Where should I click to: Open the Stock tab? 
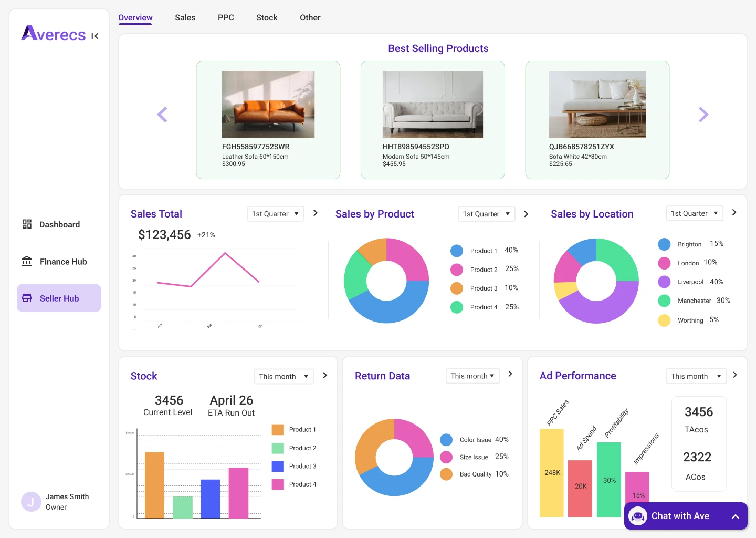click(x=267, y=18)
